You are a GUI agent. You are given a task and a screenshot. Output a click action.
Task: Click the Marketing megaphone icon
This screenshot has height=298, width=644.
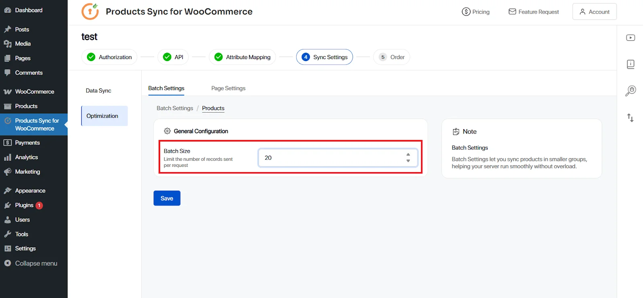(x=7, y=172)
